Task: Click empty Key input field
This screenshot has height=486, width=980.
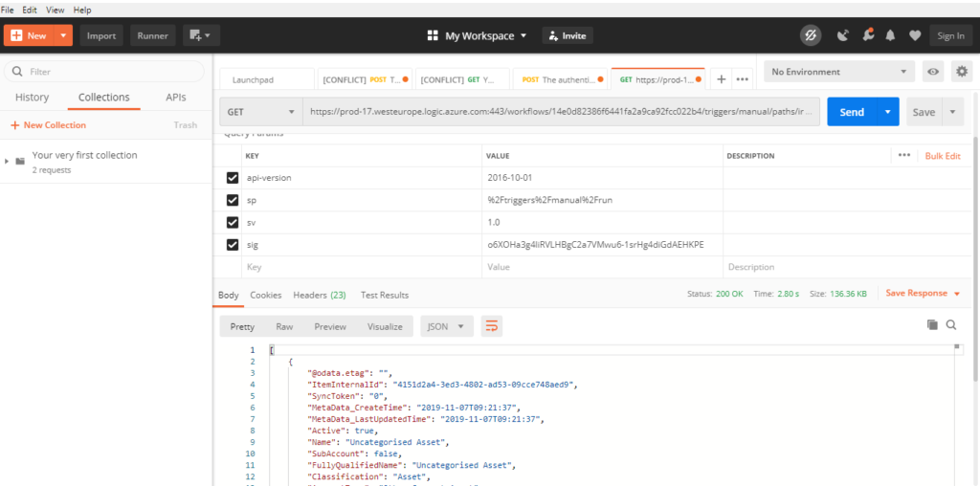Action: [x=361, y=267]
